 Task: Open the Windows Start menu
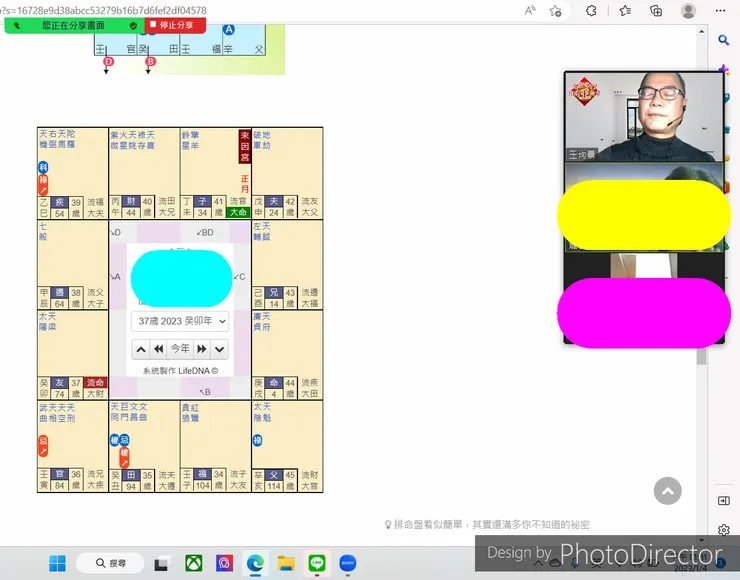click(58, 563)
